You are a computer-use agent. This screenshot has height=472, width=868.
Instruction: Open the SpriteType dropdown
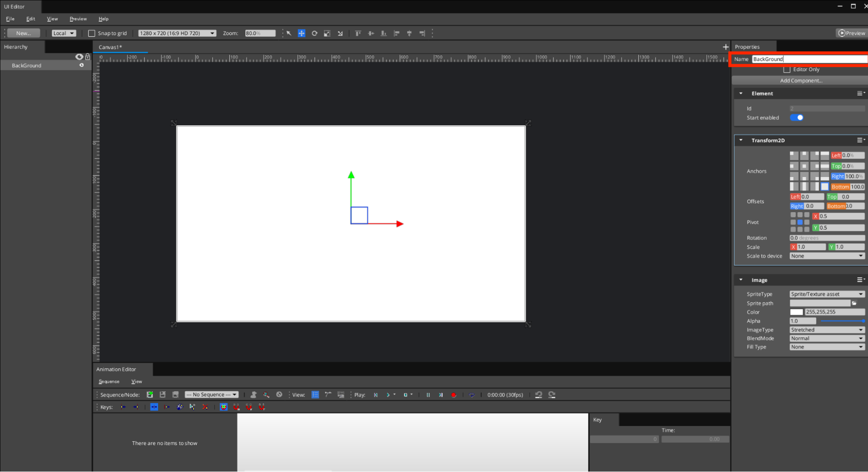pyautogui.click(x=827, y=294)
